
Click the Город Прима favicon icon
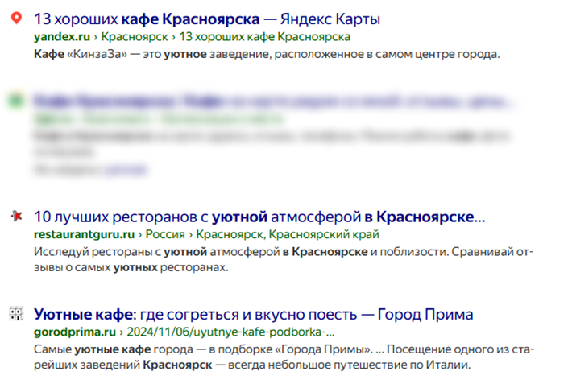(16, 314)
